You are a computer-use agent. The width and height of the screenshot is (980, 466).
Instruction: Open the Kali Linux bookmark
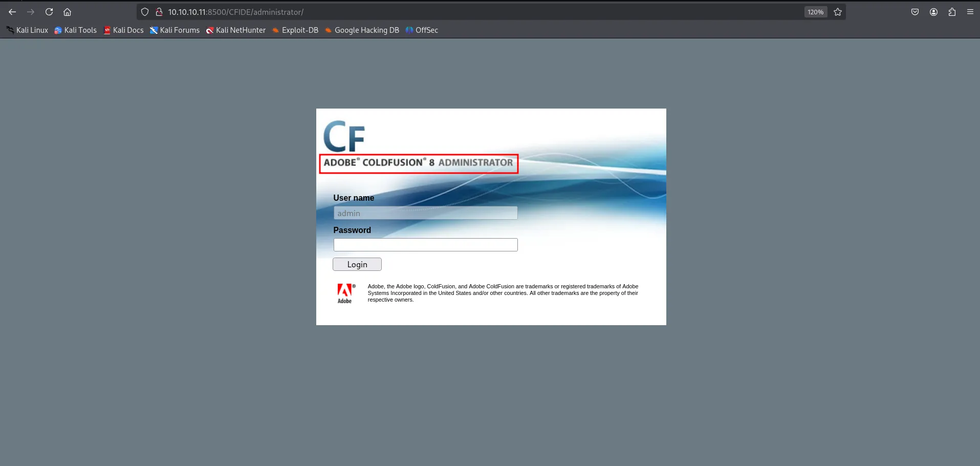coord(27,30)
